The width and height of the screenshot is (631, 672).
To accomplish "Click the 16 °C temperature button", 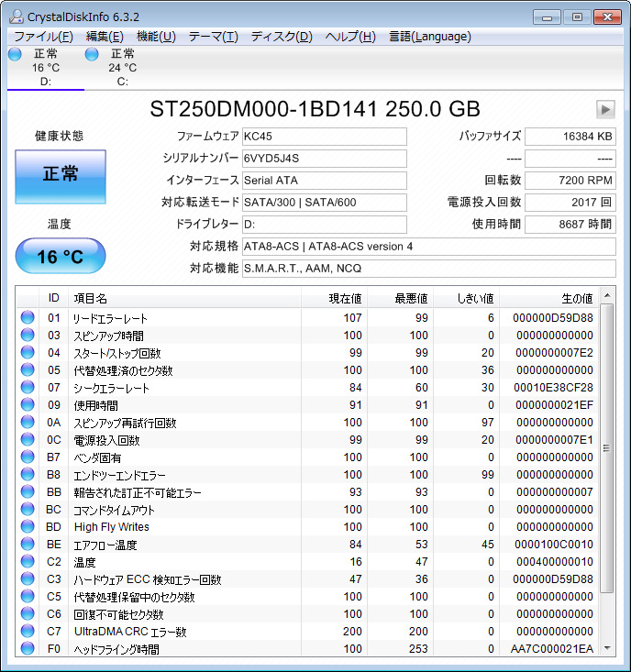I will [x=61, y=256].
